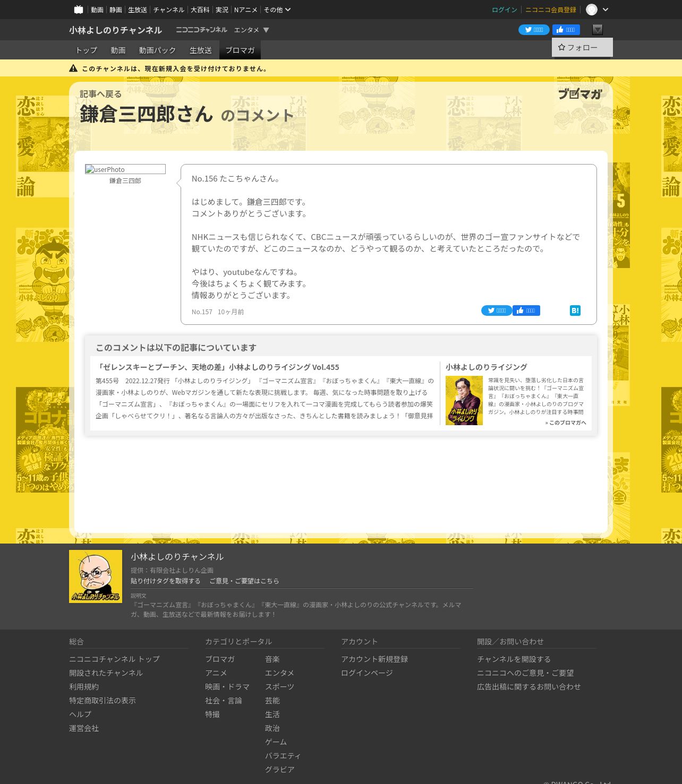Screen dimensions: 682x784
Task: Click the warning triangle icon in notice bar
Action: 73,68
